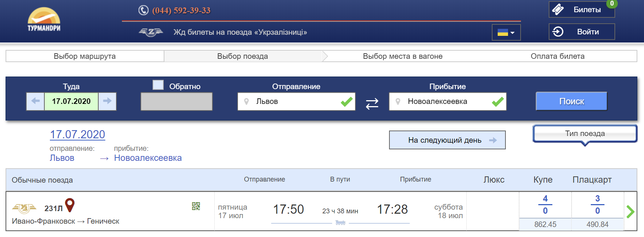Go to previous date with left arrow
The height and width of the screenshot is (237, 644).
click(35, 101)
